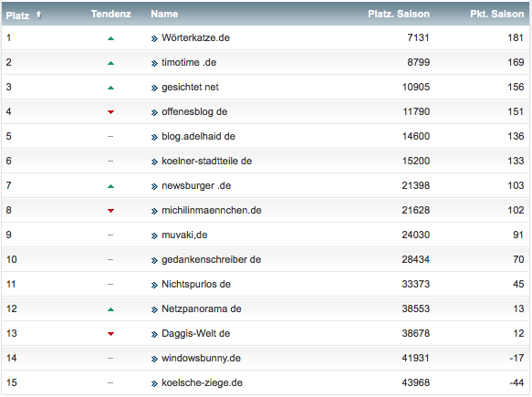Sort by Platz. Saison column header
532x397 pixels.
[x=399, y=14]
